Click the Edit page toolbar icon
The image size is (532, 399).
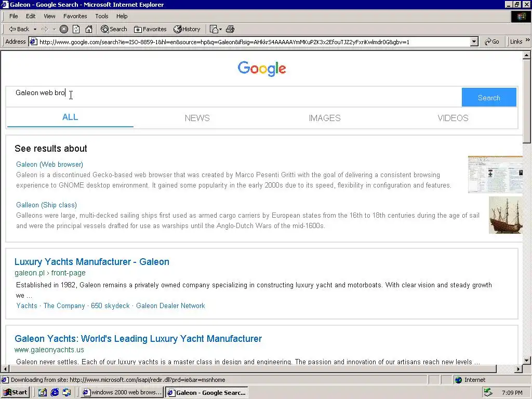point(214,29)
